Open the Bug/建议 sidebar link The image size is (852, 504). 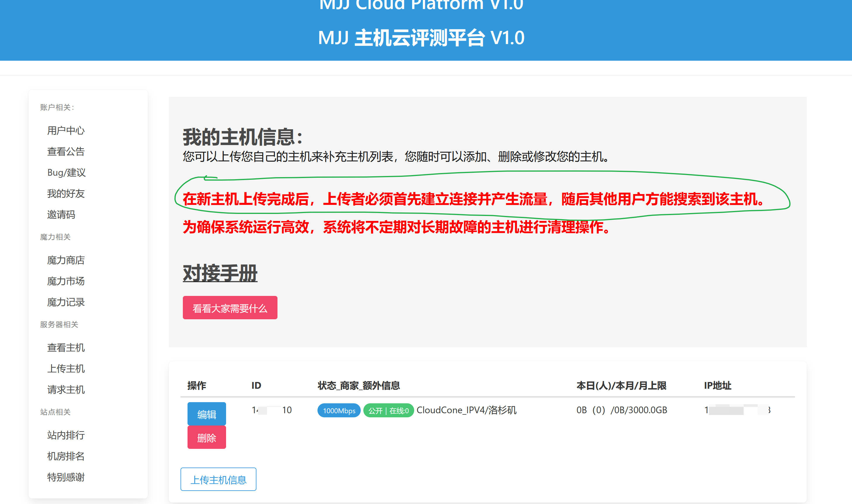(x=66, y=172)
